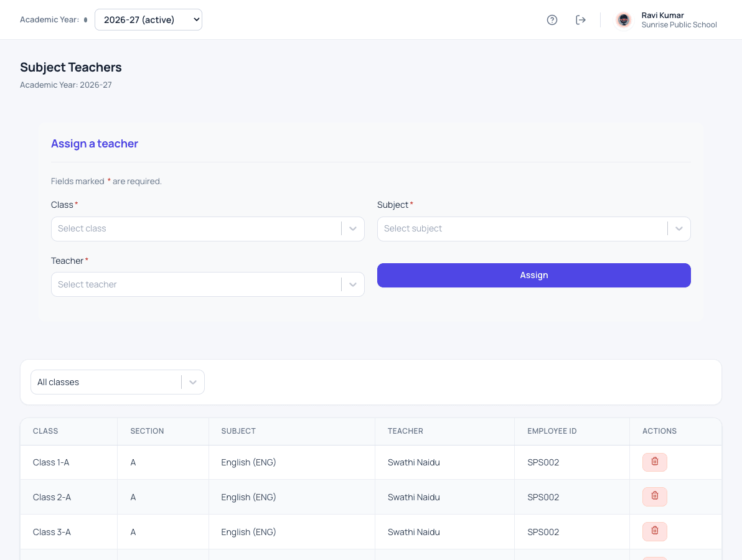Click the chevron in the All classes filter

pyautogui.click(x=193, y=382)
